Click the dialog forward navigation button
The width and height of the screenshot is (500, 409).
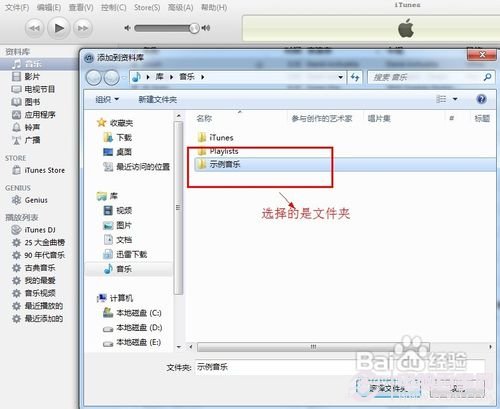111,77
